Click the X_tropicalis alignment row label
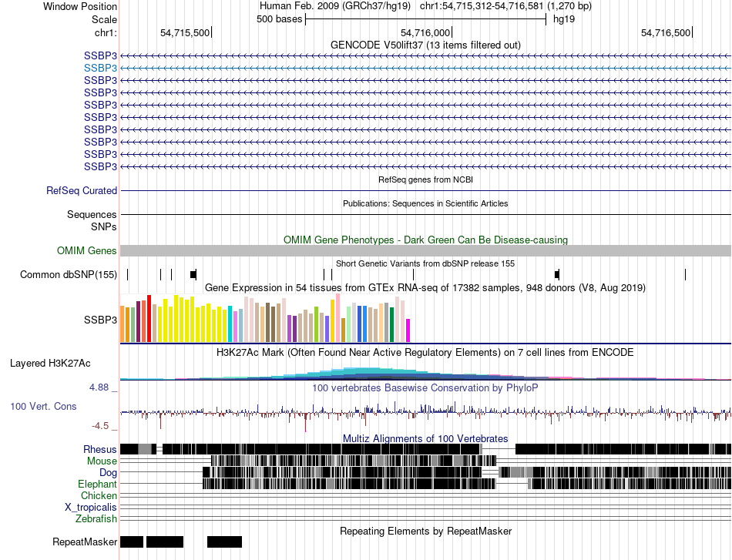 click(x=91, y=508)
